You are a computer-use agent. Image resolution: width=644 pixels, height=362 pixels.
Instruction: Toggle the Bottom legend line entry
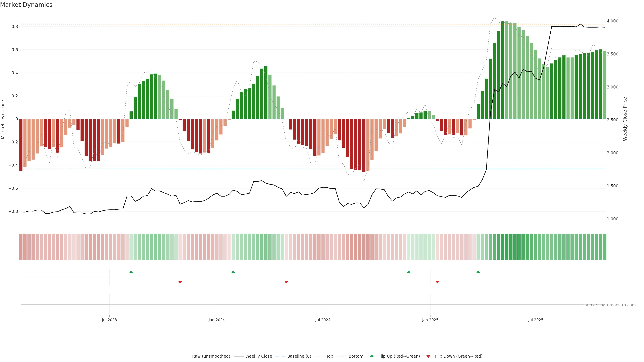pyautogui.click(x=356, y=356)
